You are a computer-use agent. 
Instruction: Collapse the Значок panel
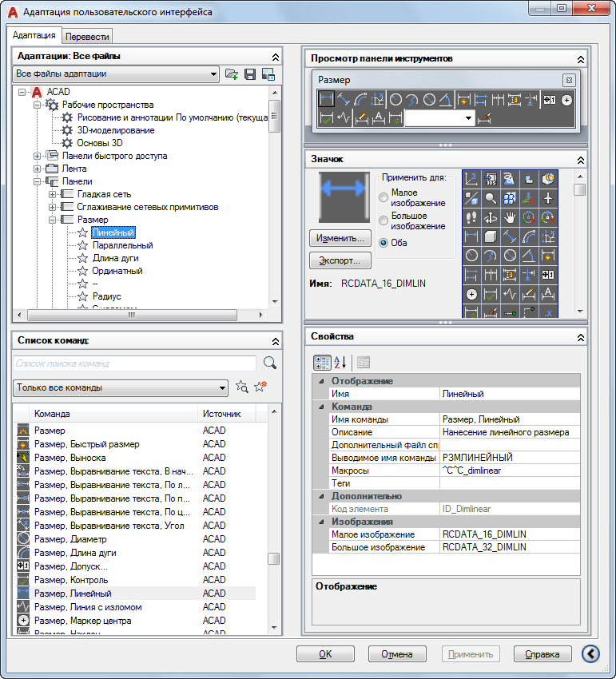pos(581,161)
